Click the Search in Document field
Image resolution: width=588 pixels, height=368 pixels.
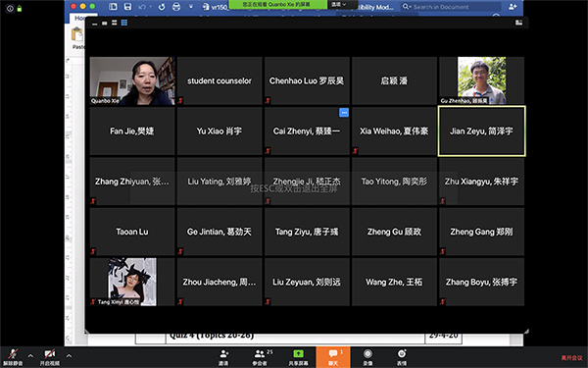point(450,7)
